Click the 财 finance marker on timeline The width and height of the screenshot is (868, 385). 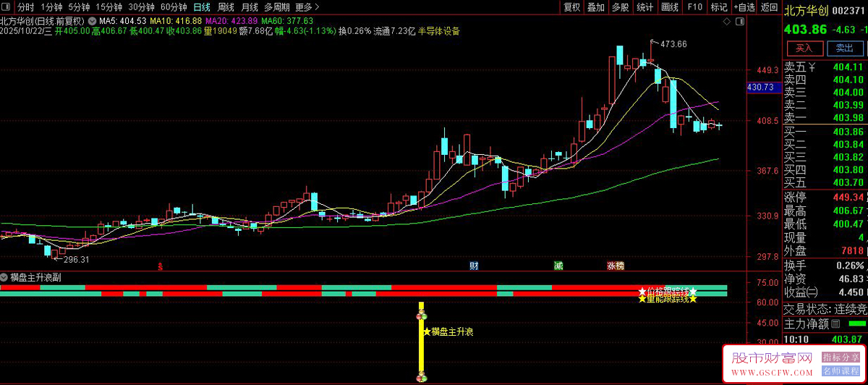[474, 266]
